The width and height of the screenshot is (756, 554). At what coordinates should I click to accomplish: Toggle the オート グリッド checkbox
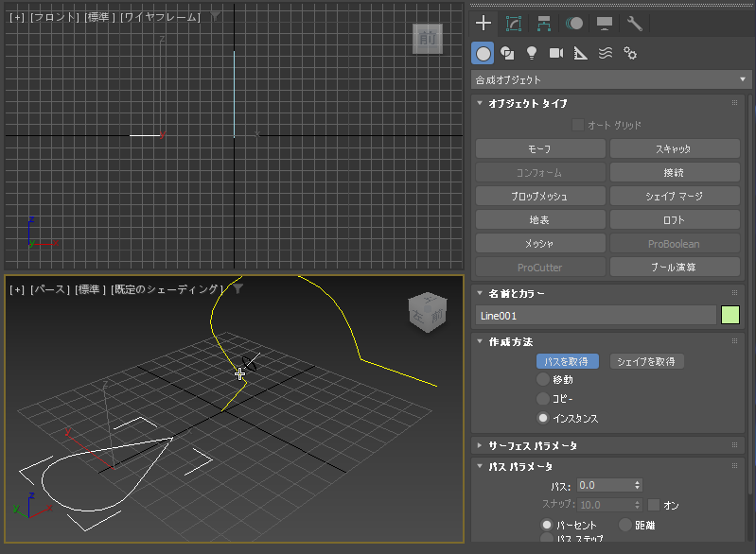click(577, 125)
